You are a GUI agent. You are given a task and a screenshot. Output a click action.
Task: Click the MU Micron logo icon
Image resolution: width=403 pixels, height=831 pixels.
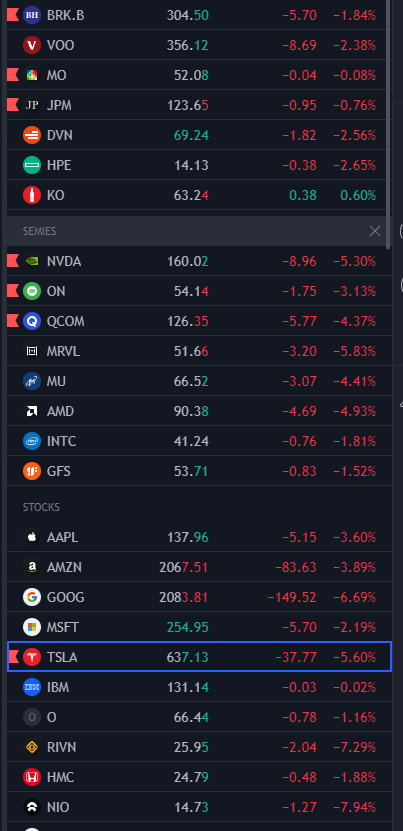point(32,381)
